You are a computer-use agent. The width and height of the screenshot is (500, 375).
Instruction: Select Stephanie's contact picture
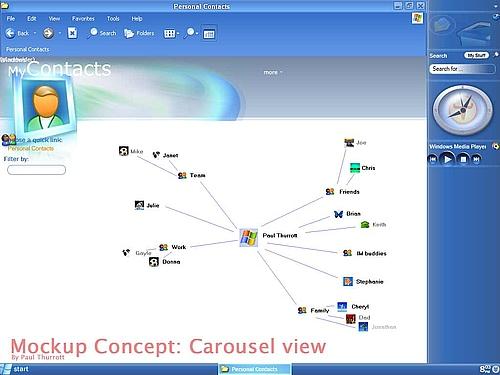(348, 281)
